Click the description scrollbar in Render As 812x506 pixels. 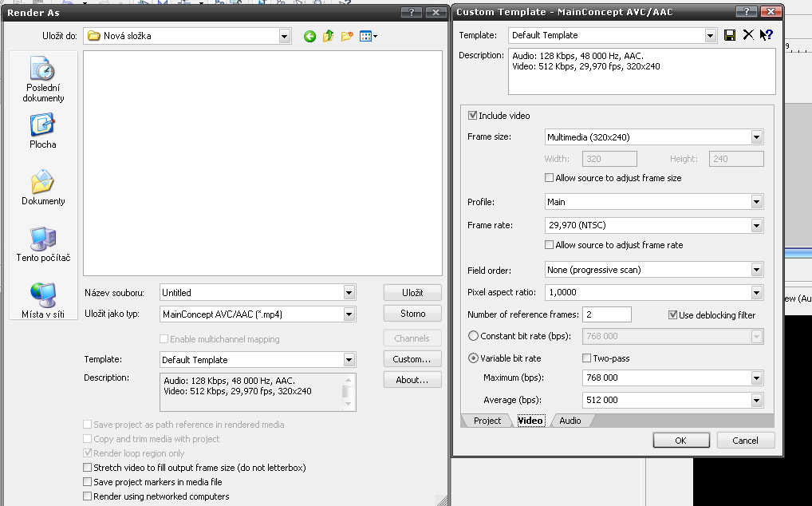348,392
